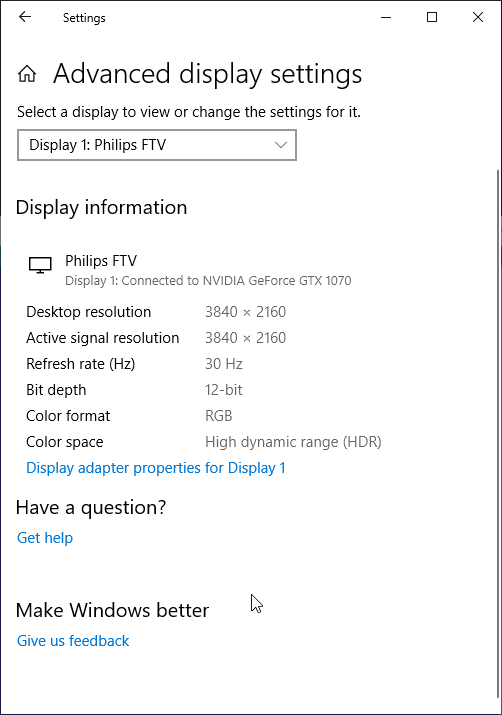Click the Get help link
This screenshot has height=715, width=502.
click(45, 538)
